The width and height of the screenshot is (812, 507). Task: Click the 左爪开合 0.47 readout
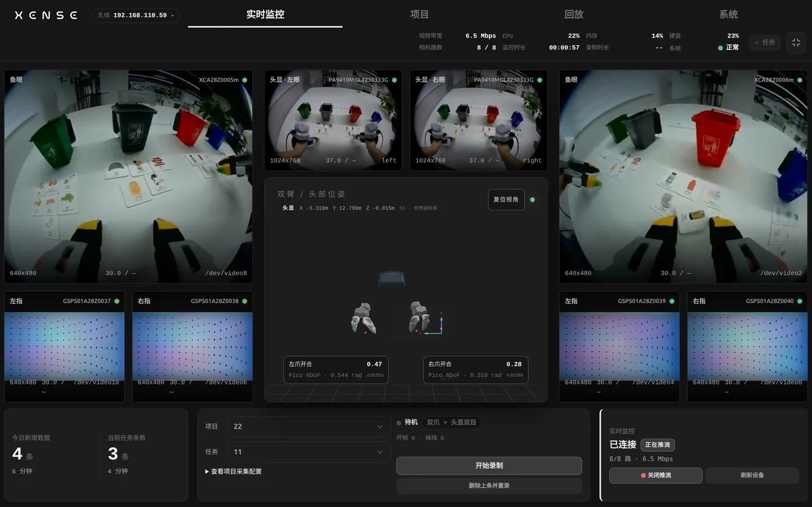[x=336, y=370]
